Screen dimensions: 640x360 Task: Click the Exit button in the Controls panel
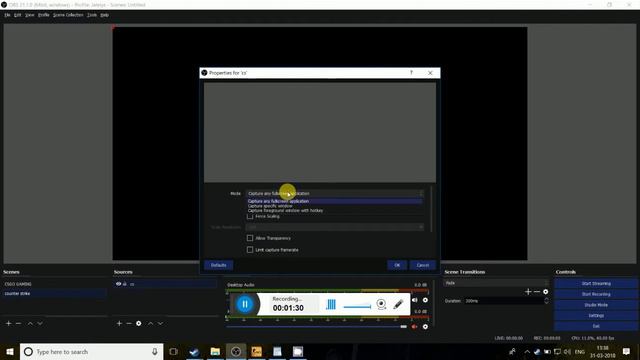click(596, 326)
